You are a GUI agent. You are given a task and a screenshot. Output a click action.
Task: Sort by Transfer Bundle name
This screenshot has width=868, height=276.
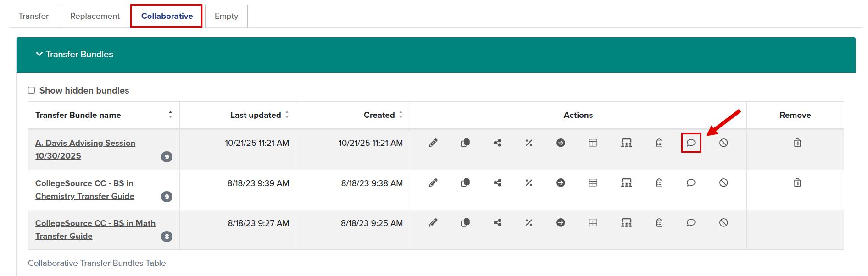point(170,115)
